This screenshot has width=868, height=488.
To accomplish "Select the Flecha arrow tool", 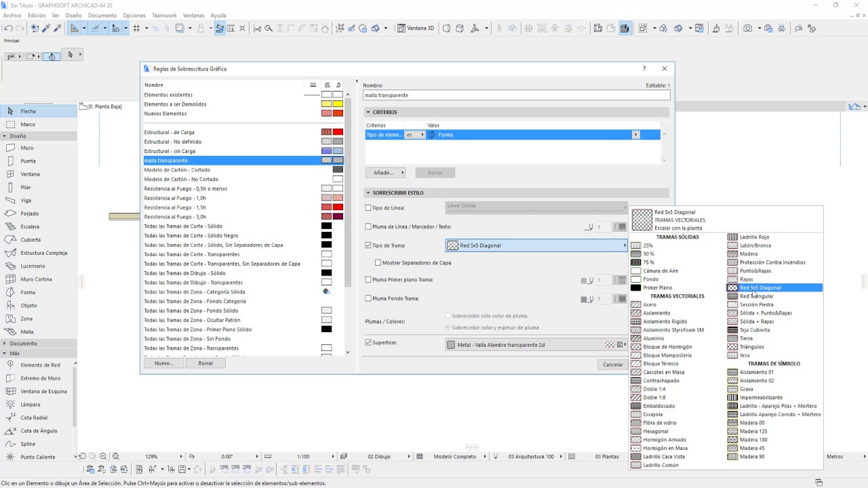I will click(38, 111).
